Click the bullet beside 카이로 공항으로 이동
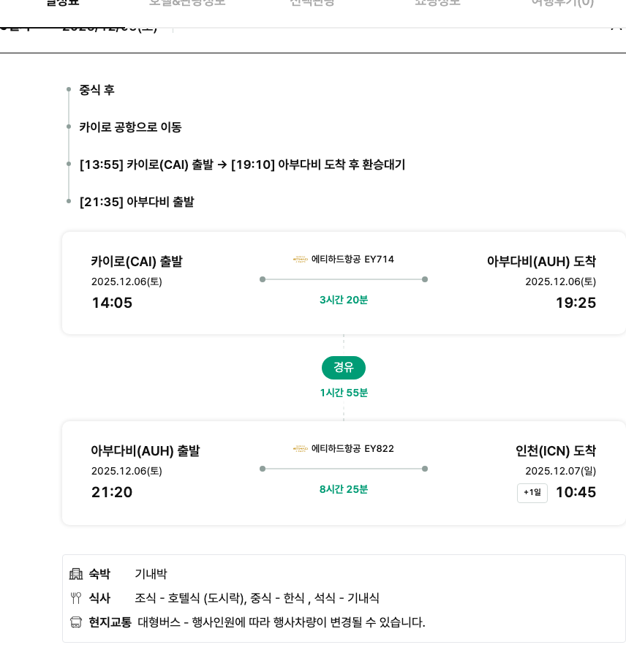The image size is (626, 672). coord(69,127)
